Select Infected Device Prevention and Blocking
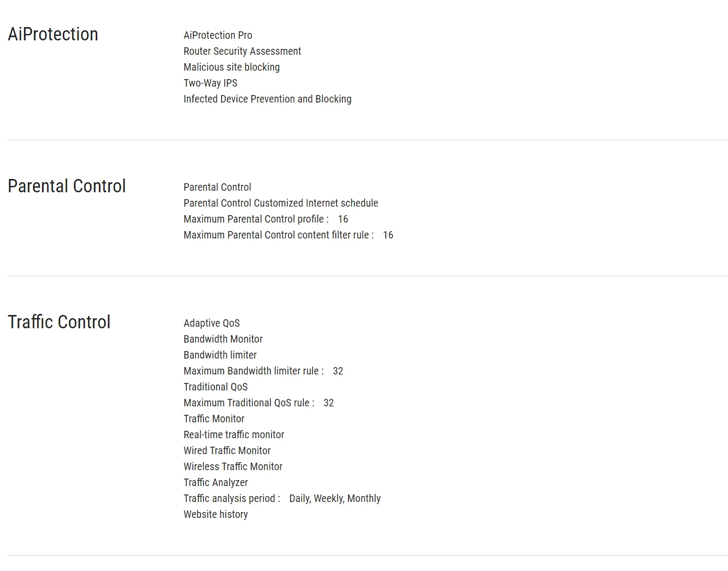Screen dimensions: 728x571 coord(267,99)
